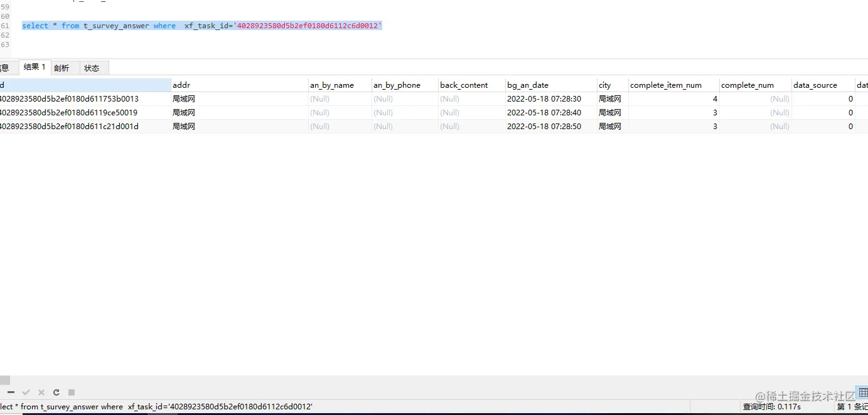Click the red task id string in editor
The height and width of the screenshot is (415, 868).
click(308, 26)
